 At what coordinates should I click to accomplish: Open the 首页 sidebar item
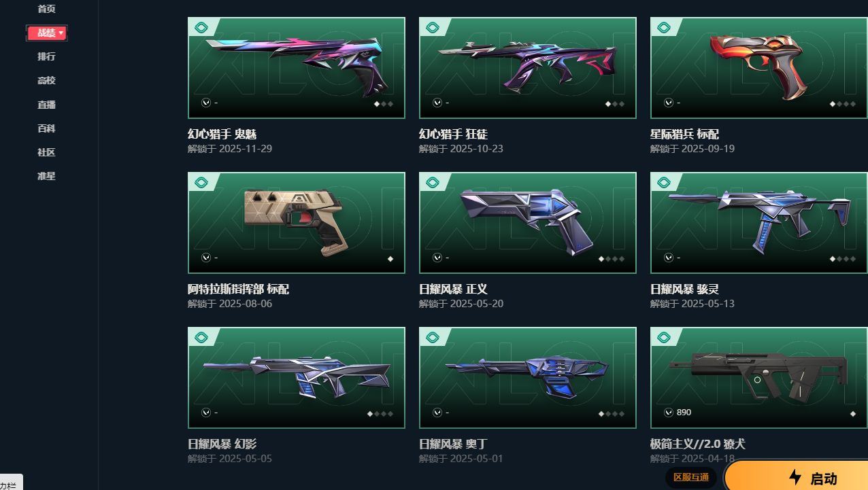(x=46, y=9)
